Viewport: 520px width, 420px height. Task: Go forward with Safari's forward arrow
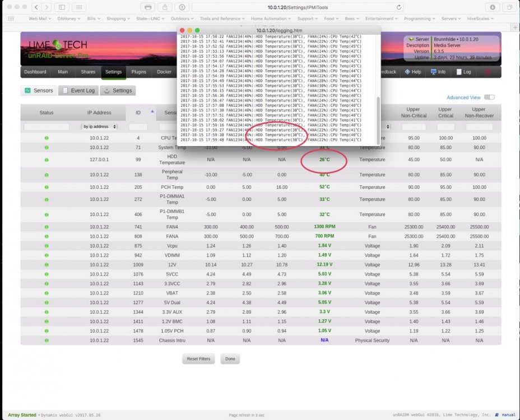coord(47,7)
